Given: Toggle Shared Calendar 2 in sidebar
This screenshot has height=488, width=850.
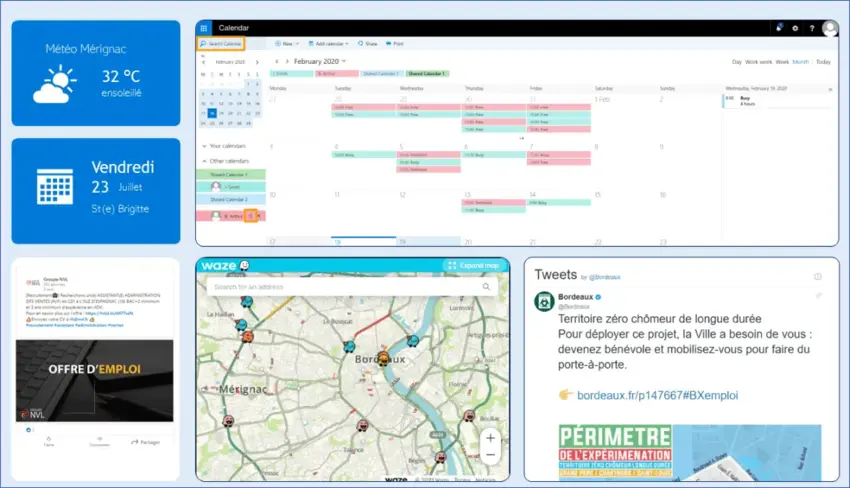Looking at the screenshot, I should 231,199.
